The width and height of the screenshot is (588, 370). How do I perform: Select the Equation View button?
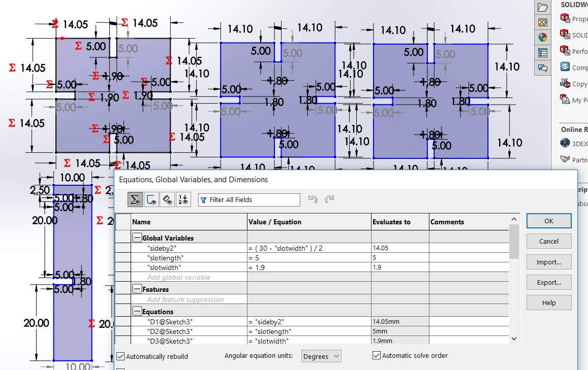pos(135,199)
